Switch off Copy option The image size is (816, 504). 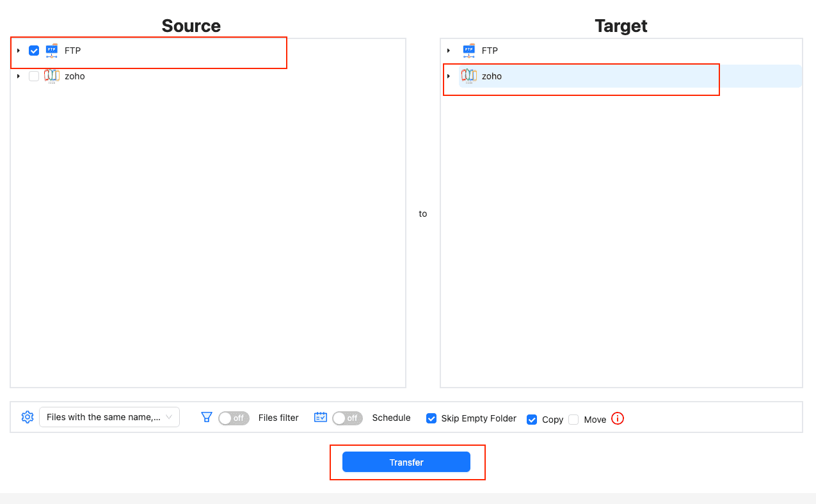click(x=532, y=419)
